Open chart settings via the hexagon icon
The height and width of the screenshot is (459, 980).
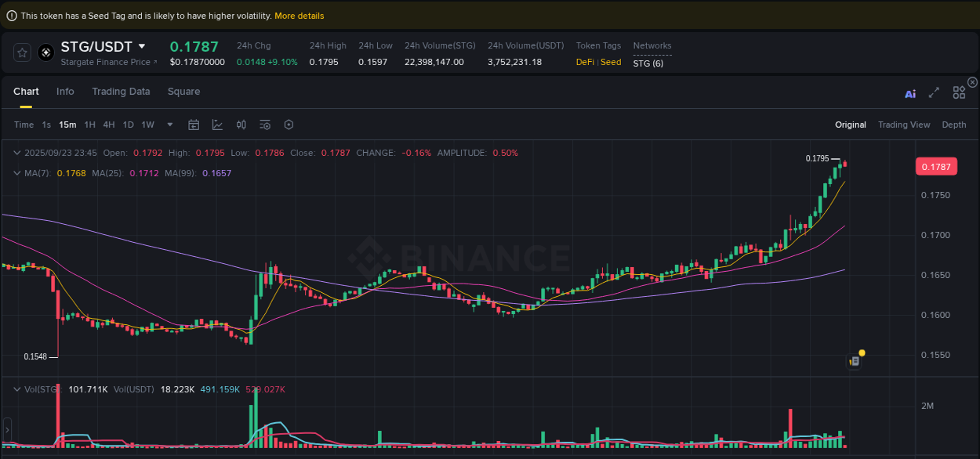tap(289, 125)
